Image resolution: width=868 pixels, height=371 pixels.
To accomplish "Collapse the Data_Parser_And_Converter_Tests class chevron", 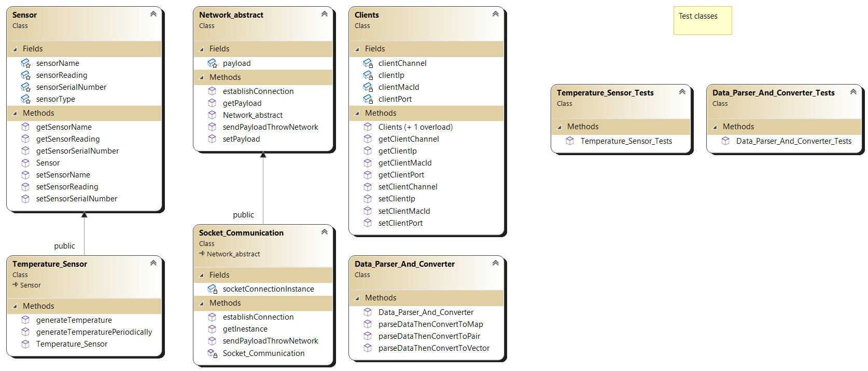I will (x=853, y=92).
